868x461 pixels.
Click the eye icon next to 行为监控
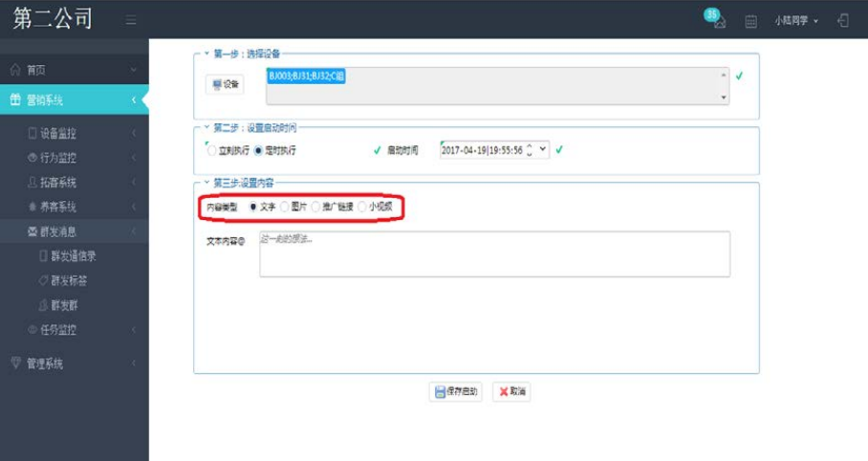point(33,158)
